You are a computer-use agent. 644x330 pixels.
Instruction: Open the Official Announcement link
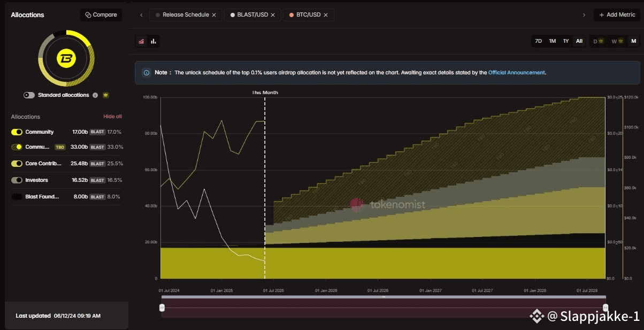517,73
